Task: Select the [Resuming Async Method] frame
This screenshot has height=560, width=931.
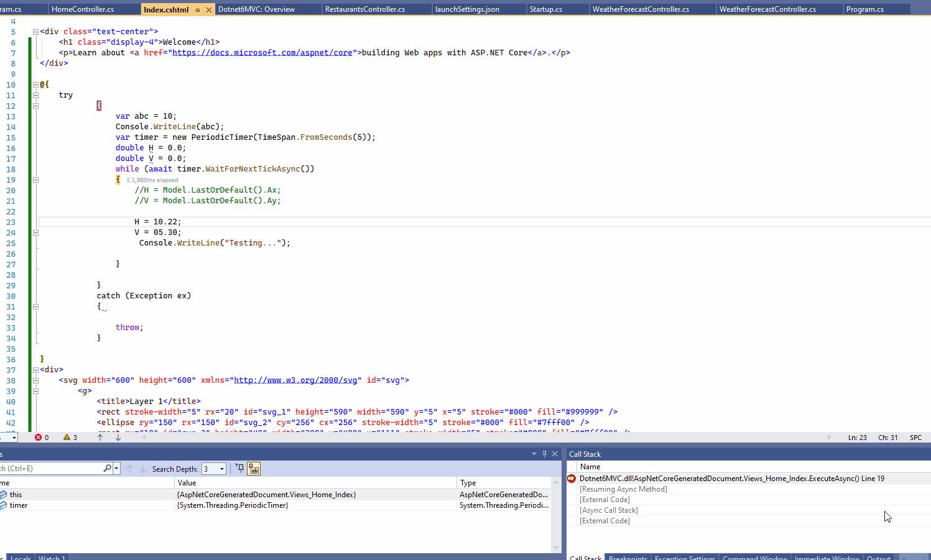Action: point(623,489)
